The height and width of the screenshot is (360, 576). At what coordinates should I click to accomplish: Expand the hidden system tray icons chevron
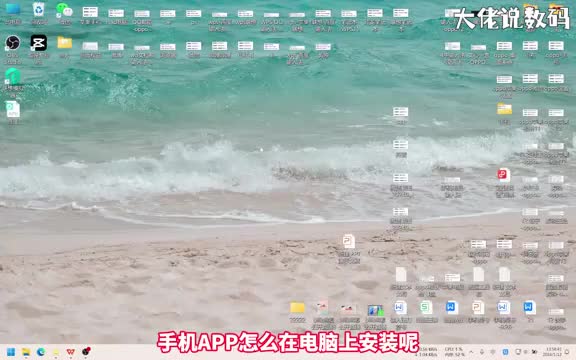[471, 352]
